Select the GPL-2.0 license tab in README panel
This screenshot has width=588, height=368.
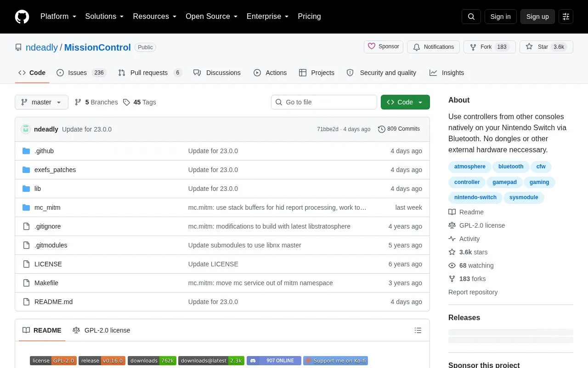click(x=102, y=330)
